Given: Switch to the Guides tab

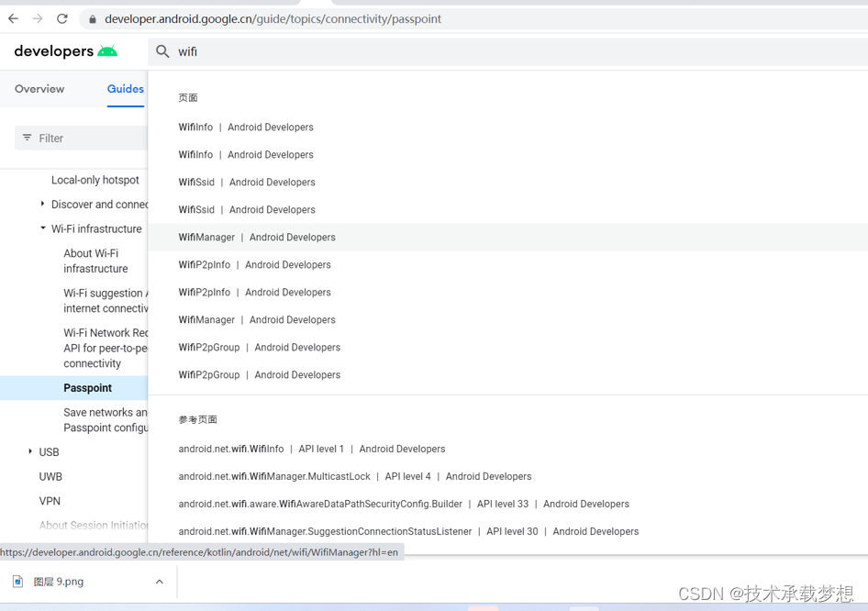Looking at the screenshot, I should (126, 89).
